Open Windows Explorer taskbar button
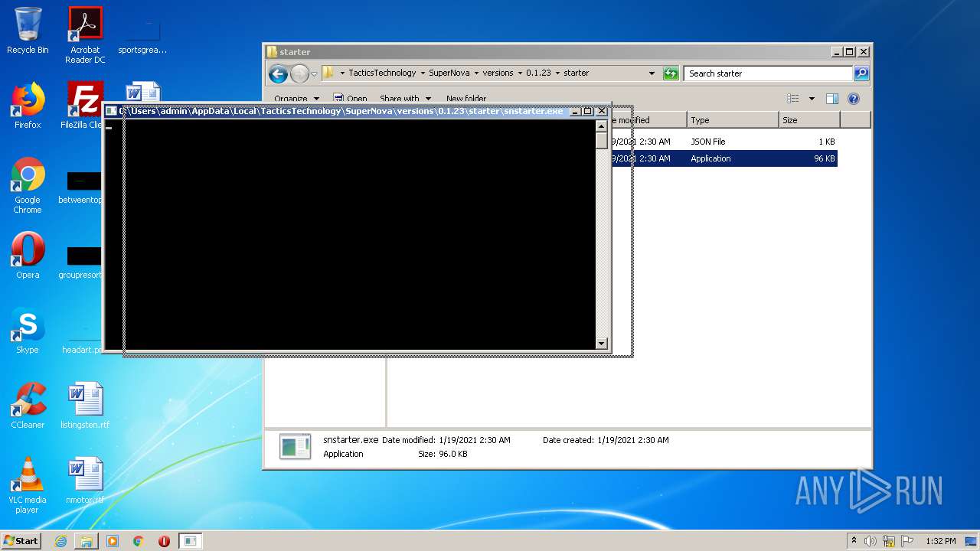The image size is (980, 551). pyautogui.click(x=87, y=541)
